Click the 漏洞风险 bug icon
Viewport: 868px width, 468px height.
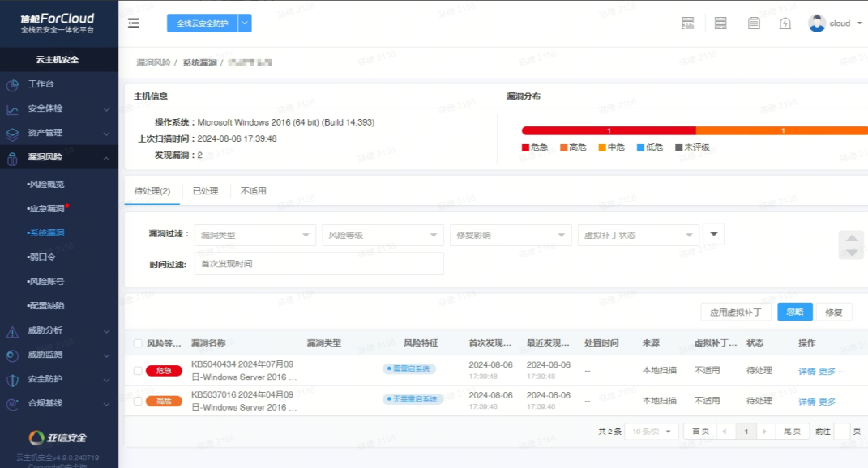[x=12, y=158]
